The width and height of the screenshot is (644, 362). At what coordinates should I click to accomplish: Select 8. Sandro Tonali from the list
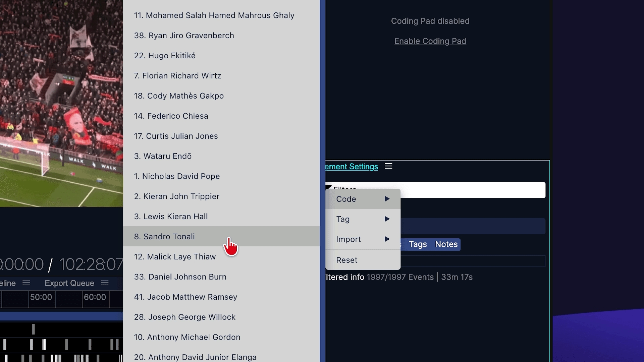click(x=164, y=237)
